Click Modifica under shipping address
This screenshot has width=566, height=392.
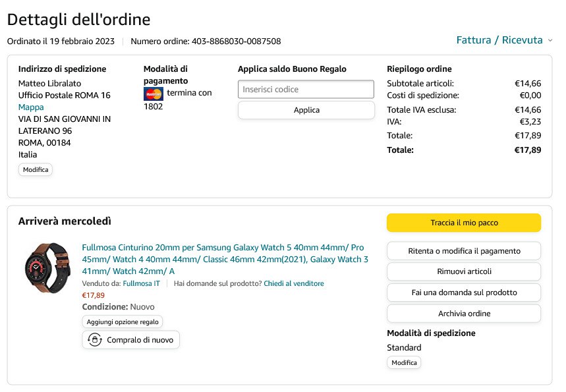click(x=35, y=170)
